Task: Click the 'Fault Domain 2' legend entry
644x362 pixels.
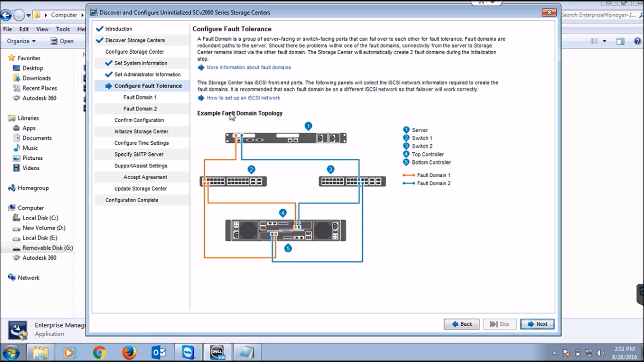Action: click(x=427, y=183)
